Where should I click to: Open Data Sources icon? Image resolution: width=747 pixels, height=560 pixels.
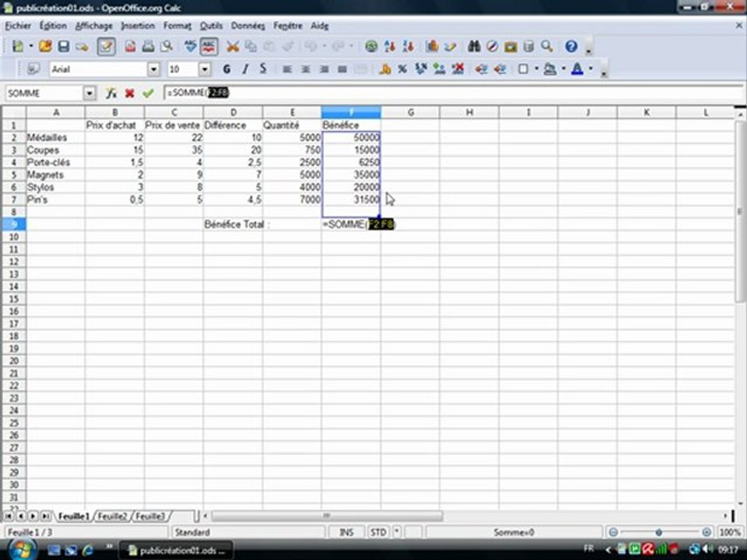[528, 46]
